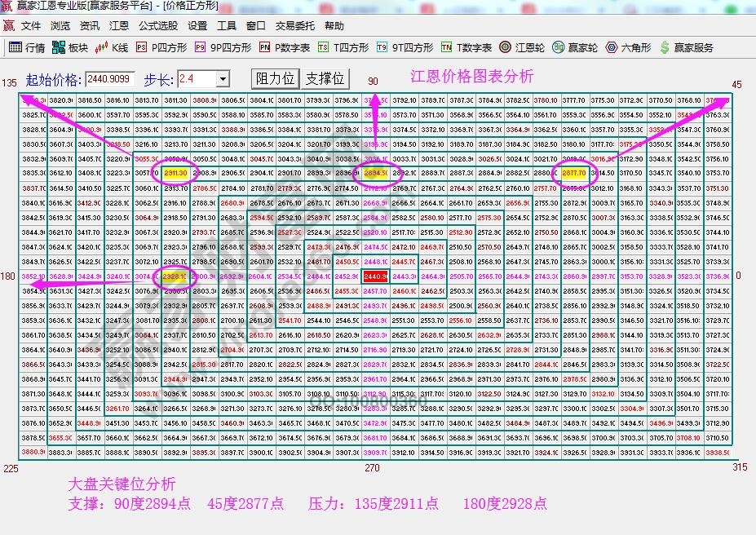The image size is (756, 535).
Task: Open the 工具 menu
Action: pos(228,25)
